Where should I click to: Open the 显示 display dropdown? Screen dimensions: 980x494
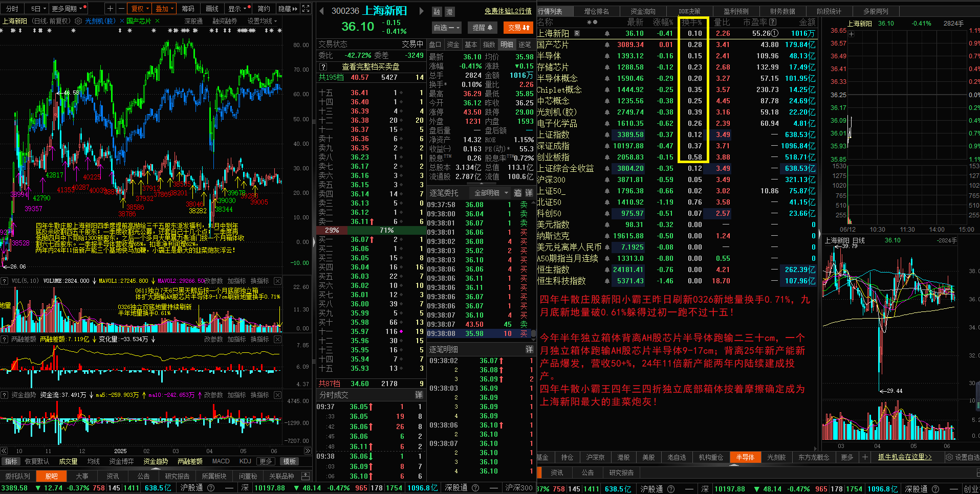[x=238, y=9]
